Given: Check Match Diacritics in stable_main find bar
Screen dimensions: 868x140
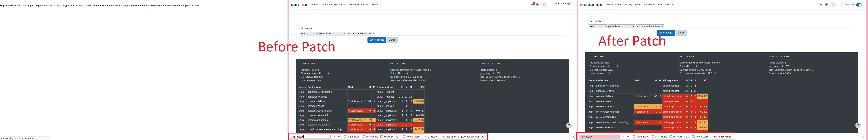Looking at the screenshot, I should tap(382, 137).
